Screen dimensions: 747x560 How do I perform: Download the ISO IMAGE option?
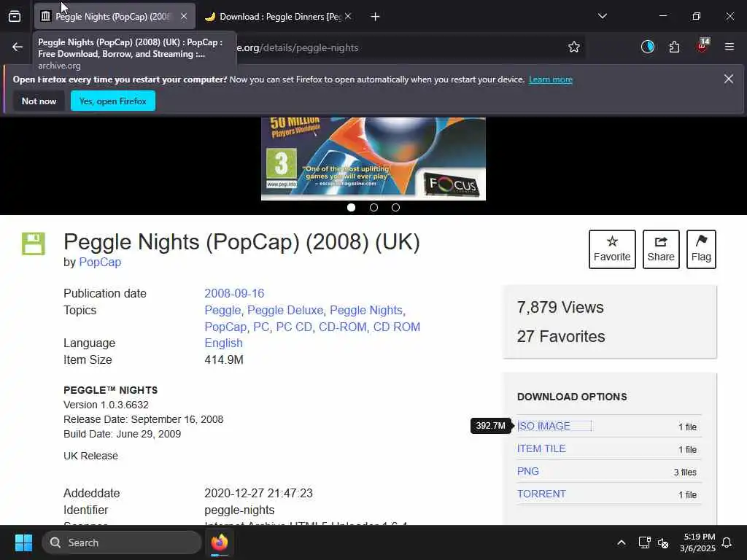pos(543,426)
